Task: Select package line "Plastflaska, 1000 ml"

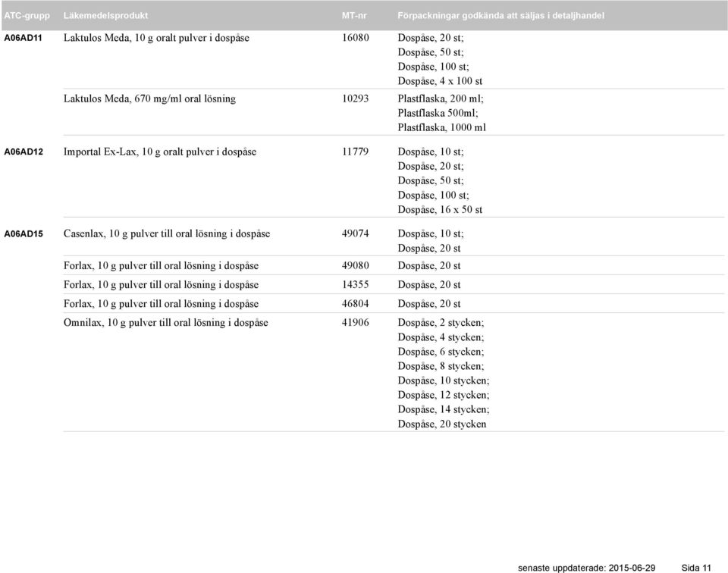Action: click(442, 127)
